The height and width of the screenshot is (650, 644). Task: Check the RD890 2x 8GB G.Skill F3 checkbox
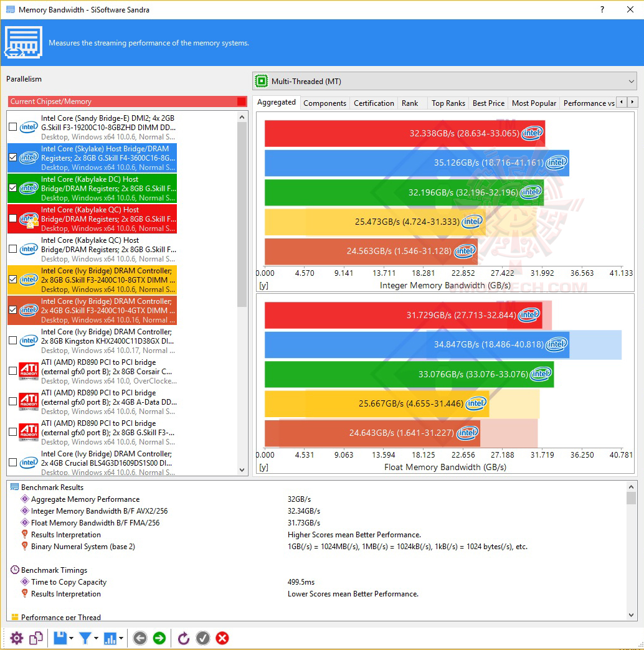point(13,432)
